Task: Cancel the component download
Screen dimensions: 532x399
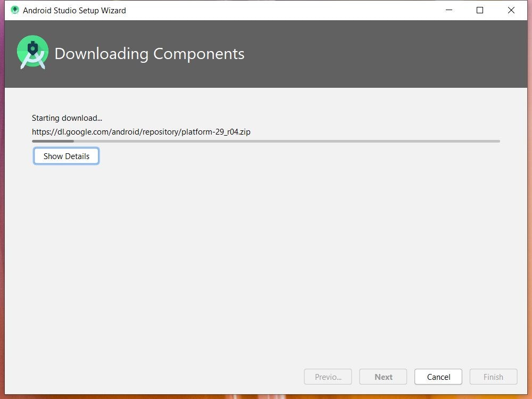Action: [438, 377]
